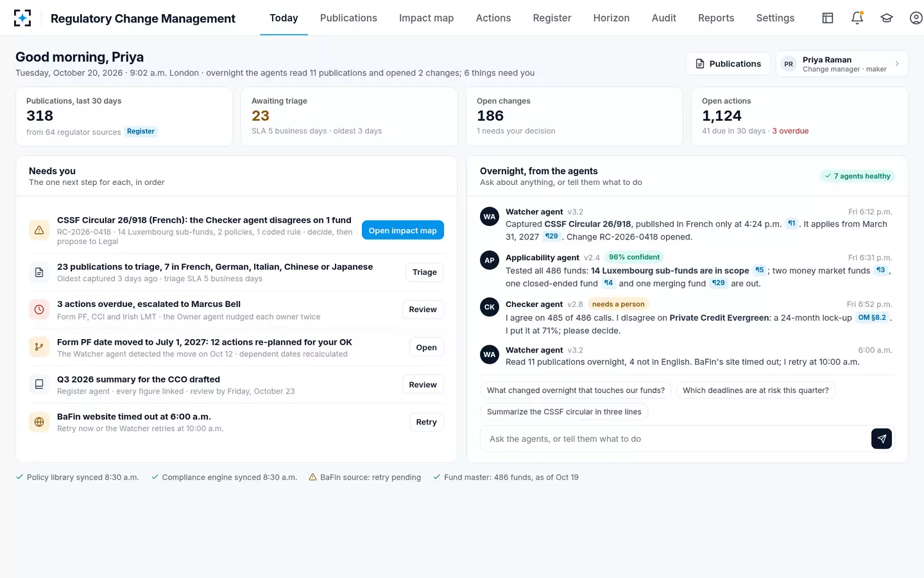
Task: Open the Form PF date change
Action: (x=426, y=347)
